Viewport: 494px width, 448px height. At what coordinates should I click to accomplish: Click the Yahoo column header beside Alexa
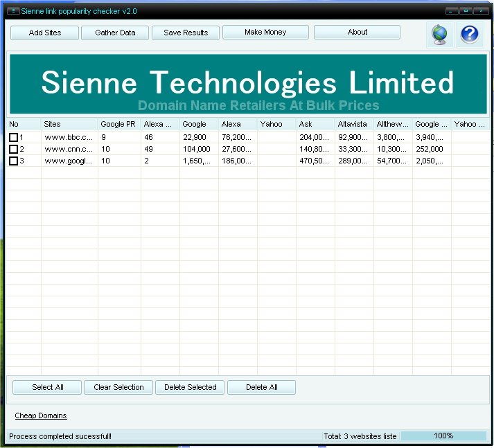[276, 124]
